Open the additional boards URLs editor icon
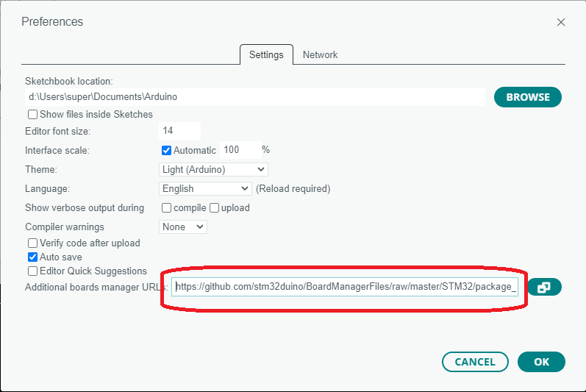This screenshot has width=586, height=392. coord(545,287)
